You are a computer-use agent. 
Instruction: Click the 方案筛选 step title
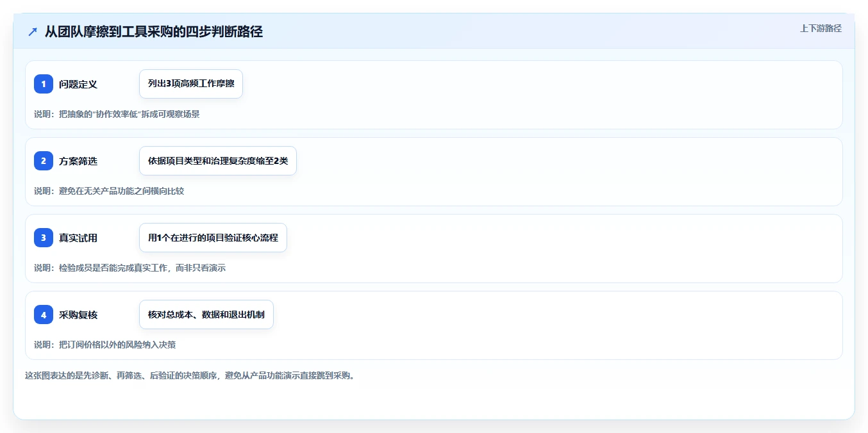coord(78,161)
